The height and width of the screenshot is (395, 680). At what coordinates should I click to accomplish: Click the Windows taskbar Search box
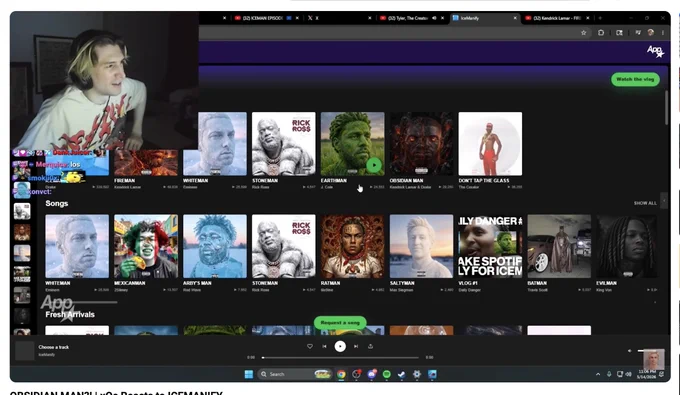pyautogui.click(x=295, y=374)
